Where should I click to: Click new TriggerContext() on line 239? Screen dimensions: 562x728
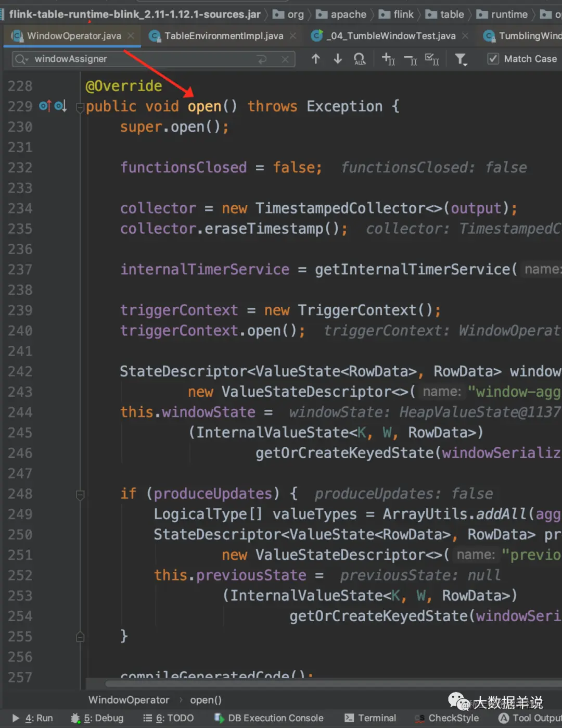pyautogui.click(x=349, y=310)
